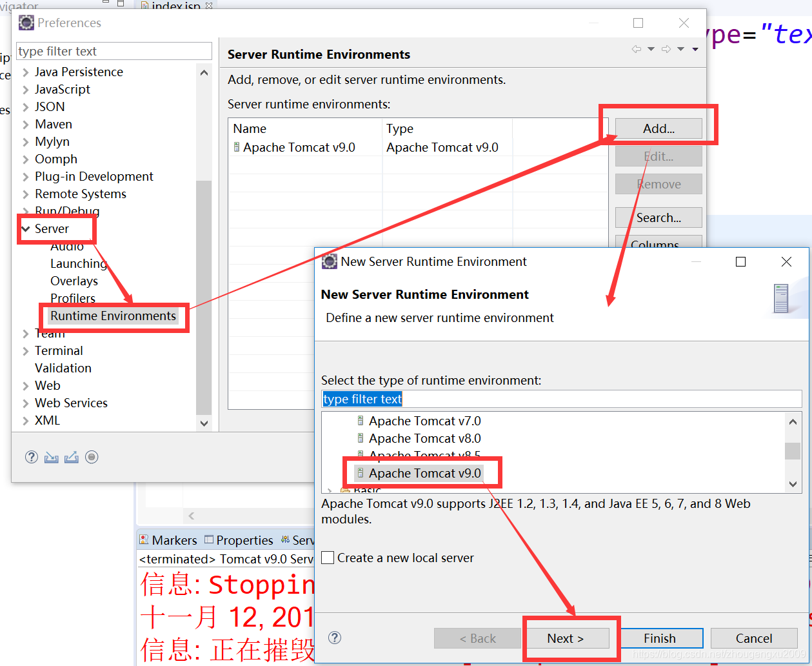Image resolution: width=812 pixels, height=666 pixels.
Task: Expand the Terminal node
Action: (x=26, y=350)
